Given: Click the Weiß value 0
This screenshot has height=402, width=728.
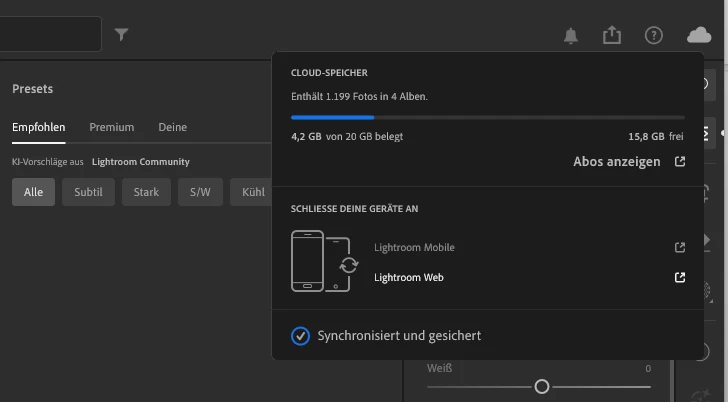Looking at the screenshot, I should click(648, 369).
